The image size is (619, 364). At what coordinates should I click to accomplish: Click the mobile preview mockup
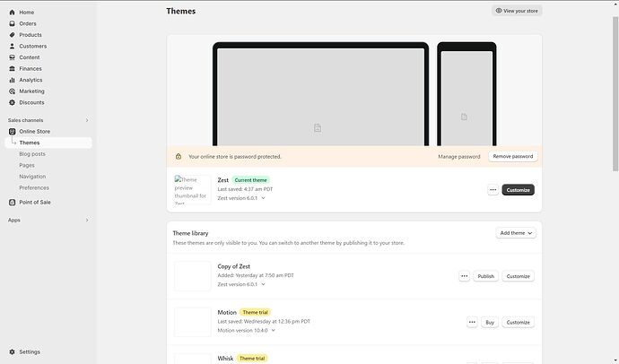pyautogui.click(x=466, y=94)
